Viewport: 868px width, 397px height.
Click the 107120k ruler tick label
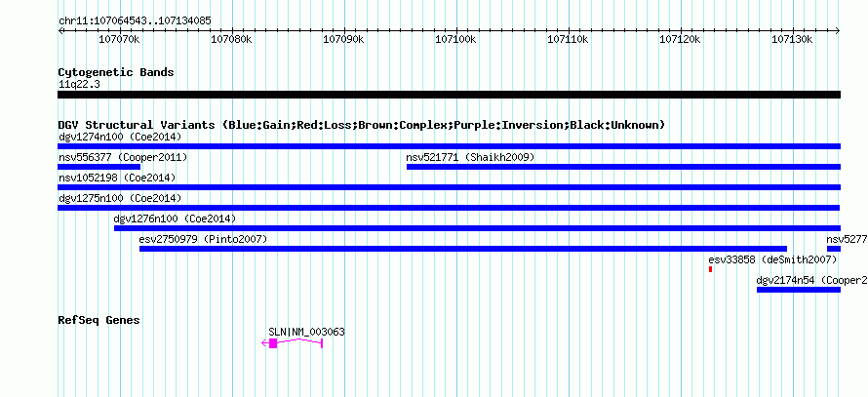[681, 39]
